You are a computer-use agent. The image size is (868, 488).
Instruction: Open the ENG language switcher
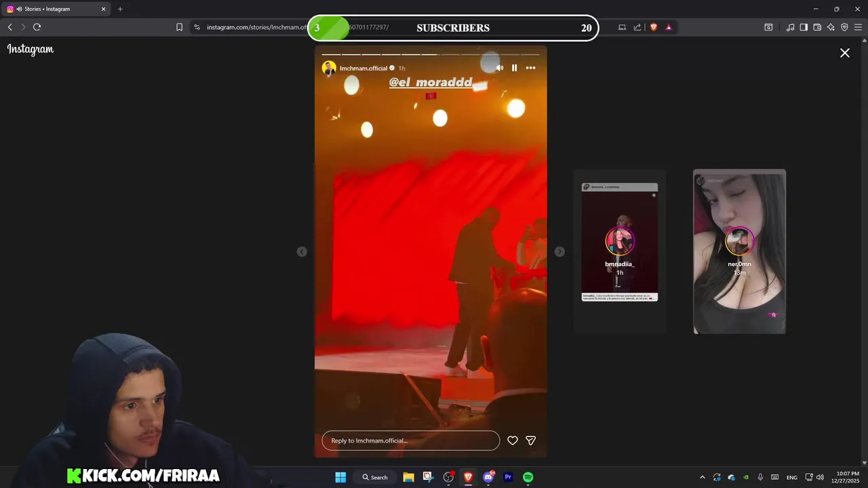[x=791, y=477]
